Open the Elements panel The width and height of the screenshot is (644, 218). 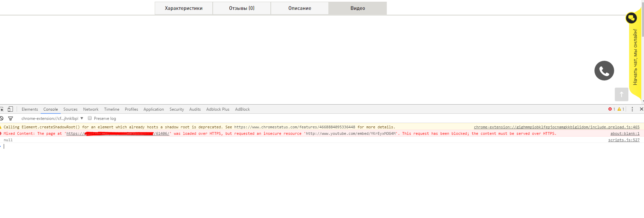point(30,109)
